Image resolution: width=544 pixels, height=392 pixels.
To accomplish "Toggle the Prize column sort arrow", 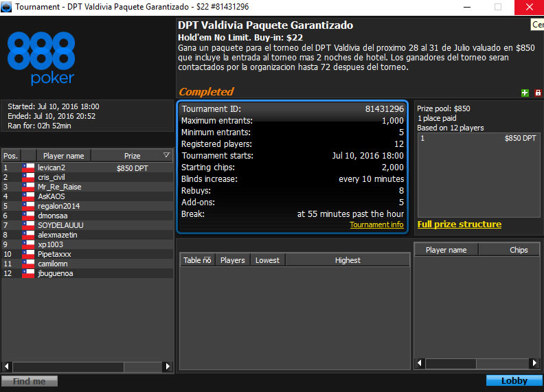I will pyautogui.click(x=166, y=156).
